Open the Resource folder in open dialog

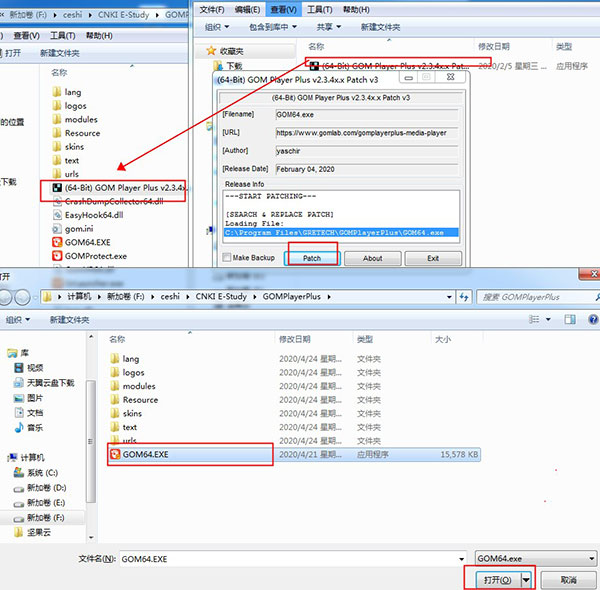[x=134, y=400]
